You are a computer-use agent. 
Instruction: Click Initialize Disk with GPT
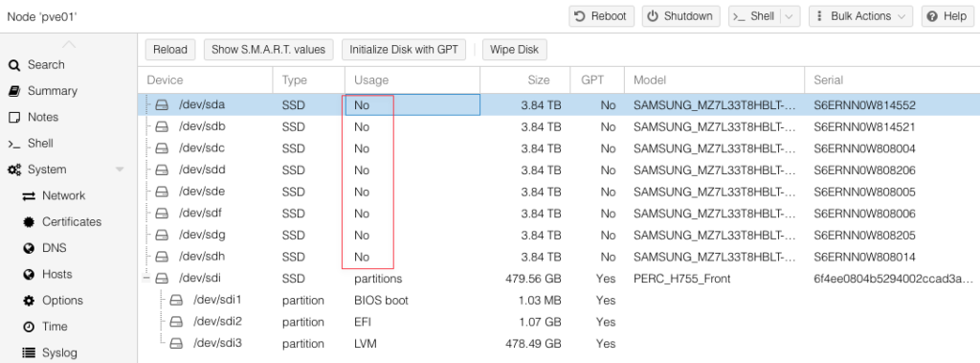point(404,50)
